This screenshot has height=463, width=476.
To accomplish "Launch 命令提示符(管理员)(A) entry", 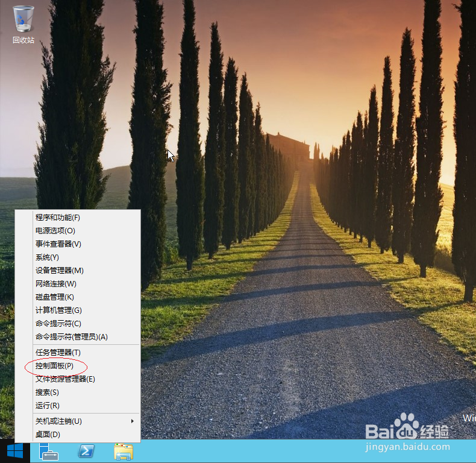I will point(78,337).
